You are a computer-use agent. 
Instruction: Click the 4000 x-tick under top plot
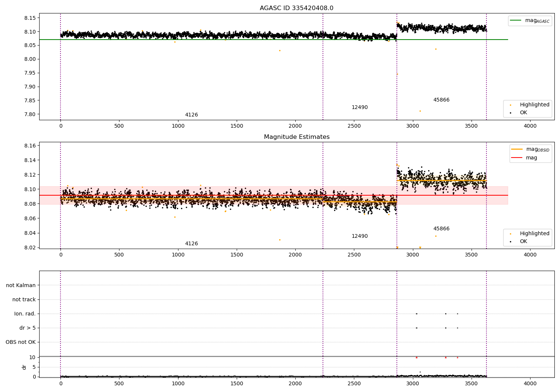(x=530, y=126)
